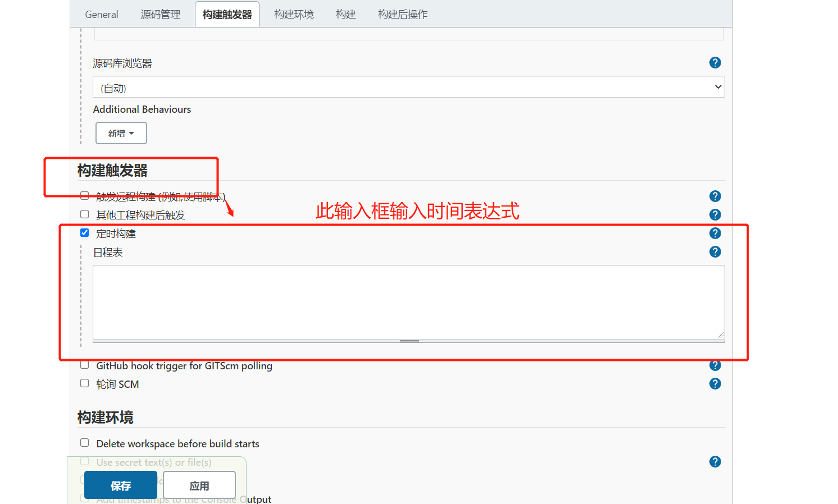Enable 其他工程构建后触发 checkbox

click(85, 214)
